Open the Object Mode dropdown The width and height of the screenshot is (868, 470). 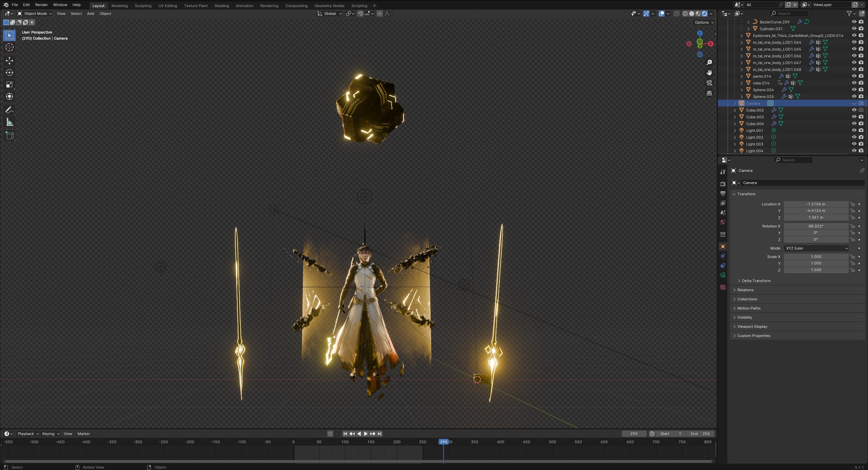(35, 14)
